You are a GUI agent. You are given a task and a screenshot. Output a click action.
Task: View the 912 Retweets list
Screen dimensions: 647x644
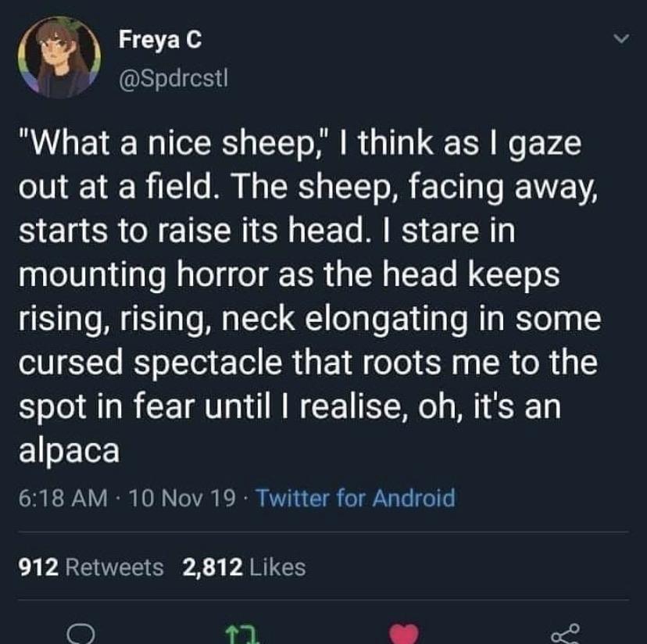[91, 567]
